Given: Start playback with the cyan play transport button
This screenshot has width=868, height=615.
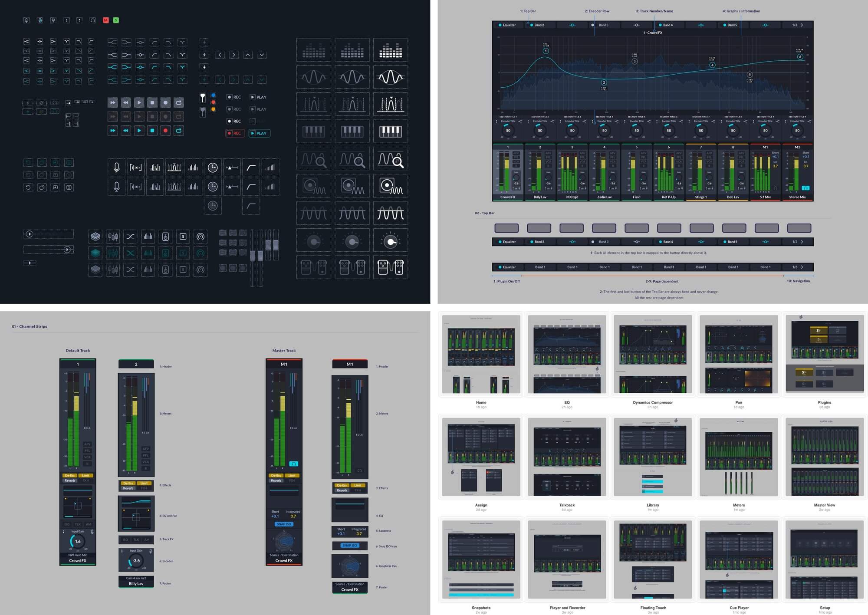Looking at the screenshot, I should point(139,130).
